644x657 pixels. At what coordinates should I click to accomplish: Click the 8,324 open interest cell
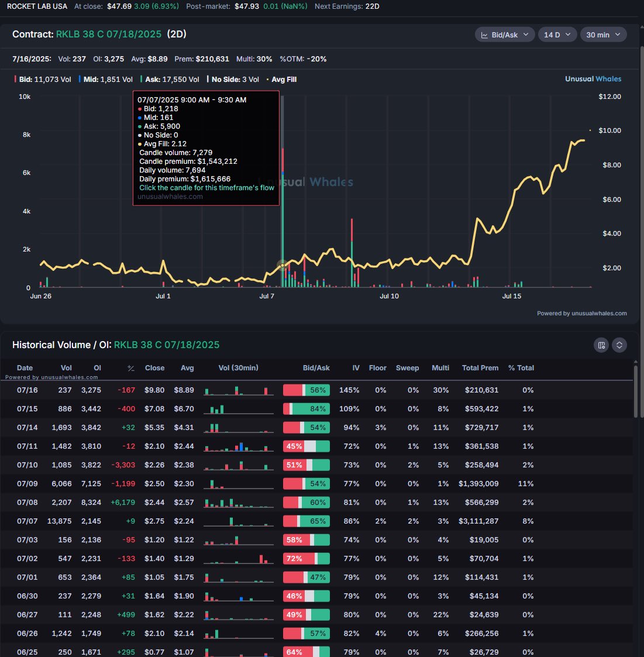[91, 503]
